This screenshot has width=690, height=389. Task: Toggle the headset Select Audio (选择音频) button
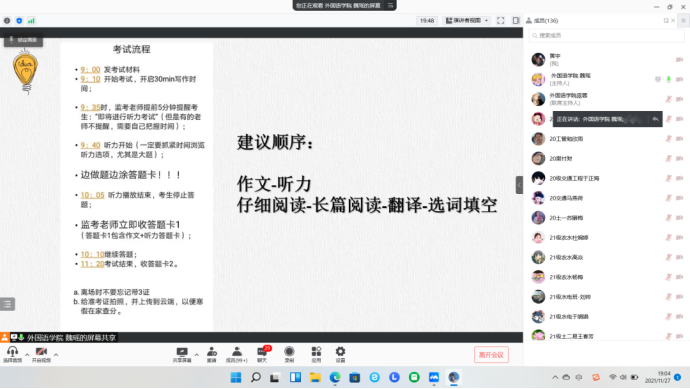[12, 355]
